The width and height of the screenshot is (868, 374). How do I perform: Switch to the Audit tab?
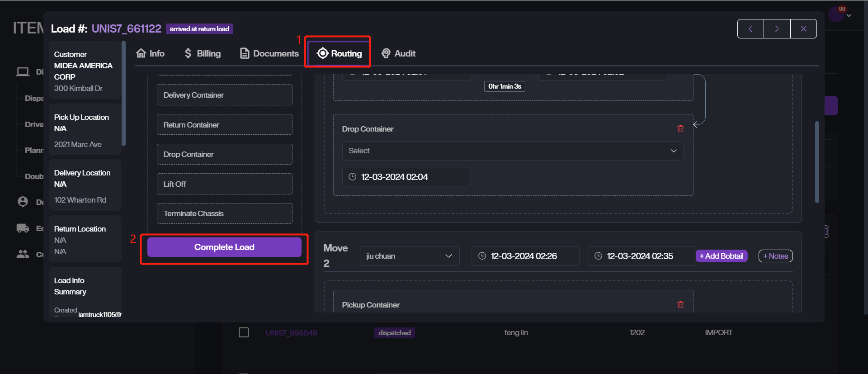(x=398, y=53)
